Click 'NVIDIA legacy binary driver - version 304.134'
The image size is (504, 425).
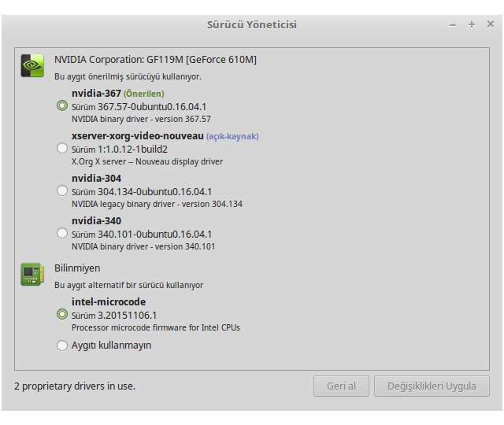(x=157, y=205)
